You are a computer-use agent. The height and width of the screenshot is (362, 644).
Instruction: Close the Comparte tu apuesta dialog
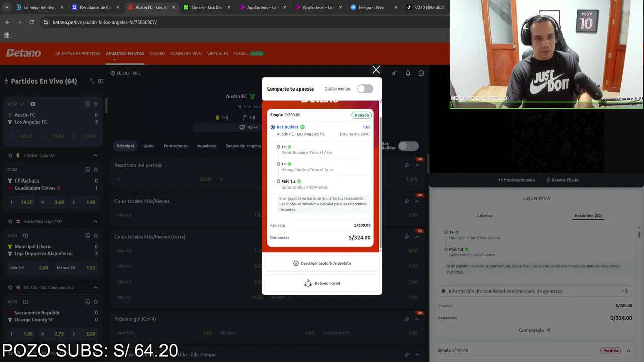(x=376, y=70)
